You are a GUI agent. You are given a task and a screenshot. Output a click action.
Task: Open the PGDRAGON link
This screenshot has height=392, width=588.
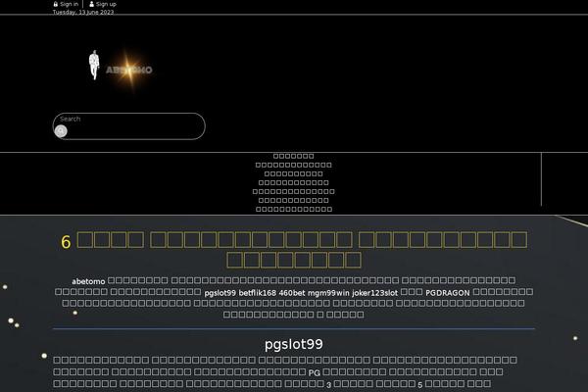click(448, 293)
